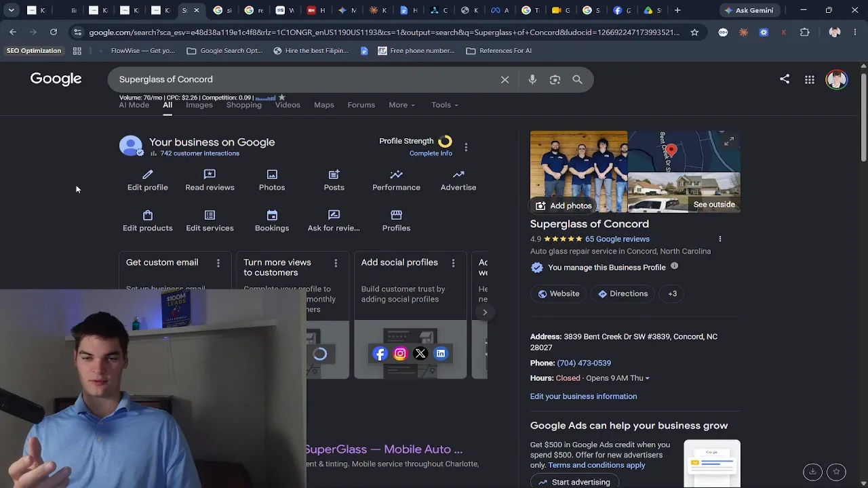868x488 pixels.
Task: Open more options beside Google reviews
Action: click(720, 239)
